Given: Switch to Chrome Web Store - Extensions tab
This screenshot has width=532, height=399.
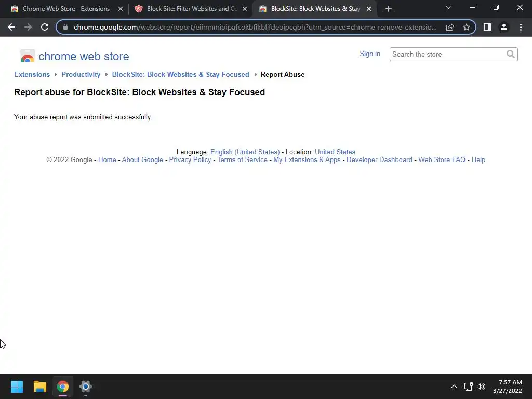Looking at the screenshot, I should coord(66,9).
